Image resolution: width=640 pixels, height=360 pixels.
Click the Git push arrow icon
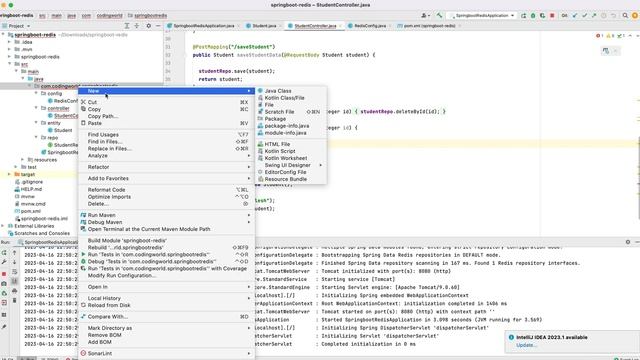pos(594,16)
